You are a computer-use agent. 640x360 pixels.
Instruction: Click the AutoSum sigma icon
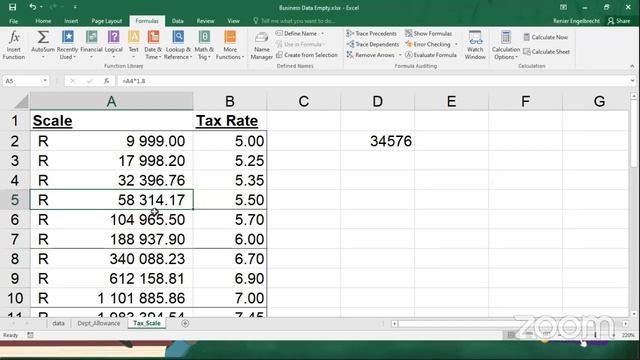point(42,38)
